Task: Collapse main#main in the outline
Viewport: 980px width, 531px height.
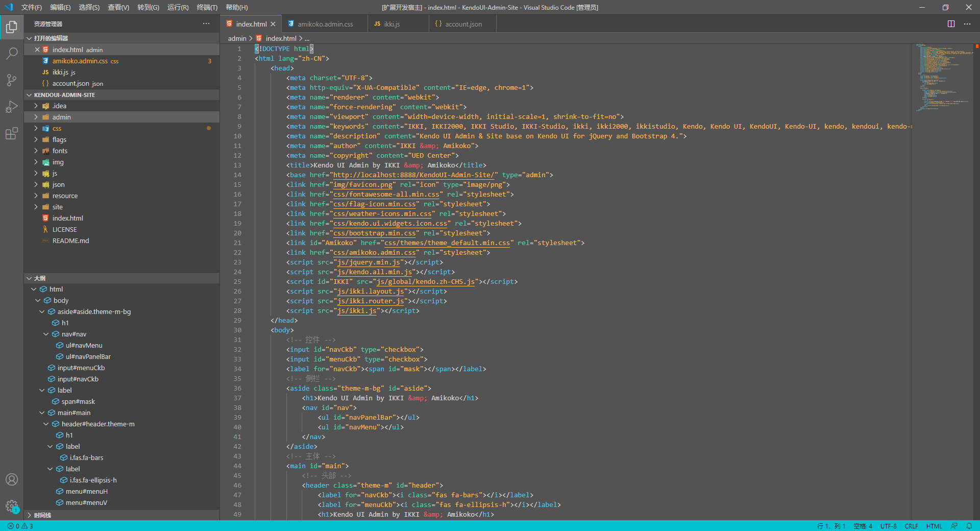Action: click(42, 413)
